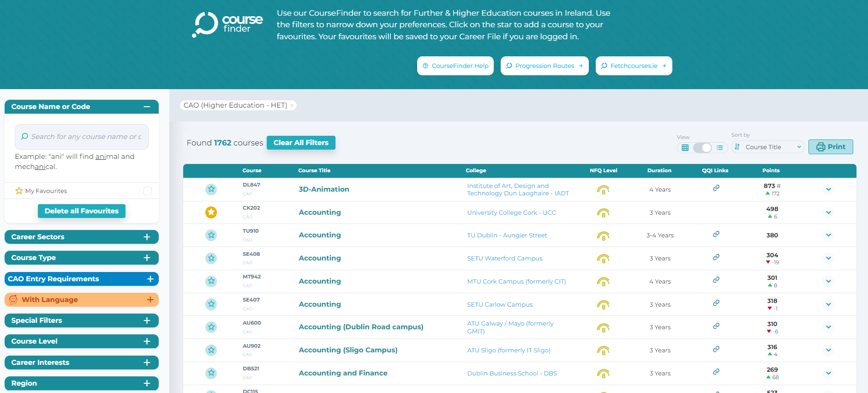Toggle the grid/list view switch

[x=702, y=148]
